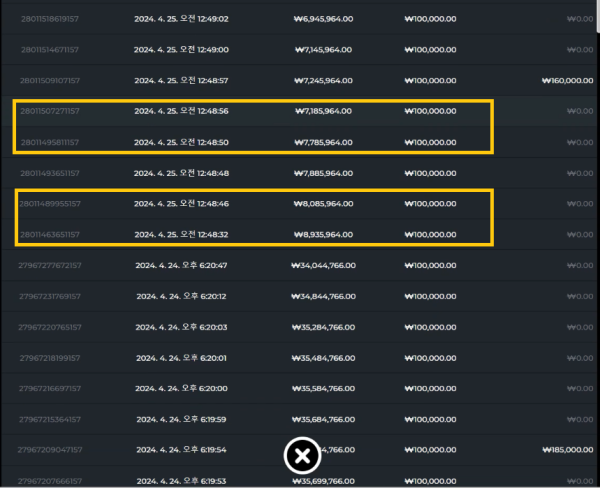Select transaction ID 28011518619157
600x488 pixels.
click(x=50, y=19)
